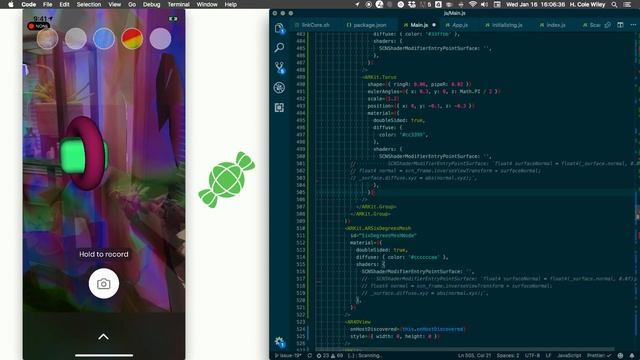Image resolution: width=640 pixels, height=360 pixels.
Task: Open the volume control in the menu bar
Action: pyautogui.click(x=484, y=4)
